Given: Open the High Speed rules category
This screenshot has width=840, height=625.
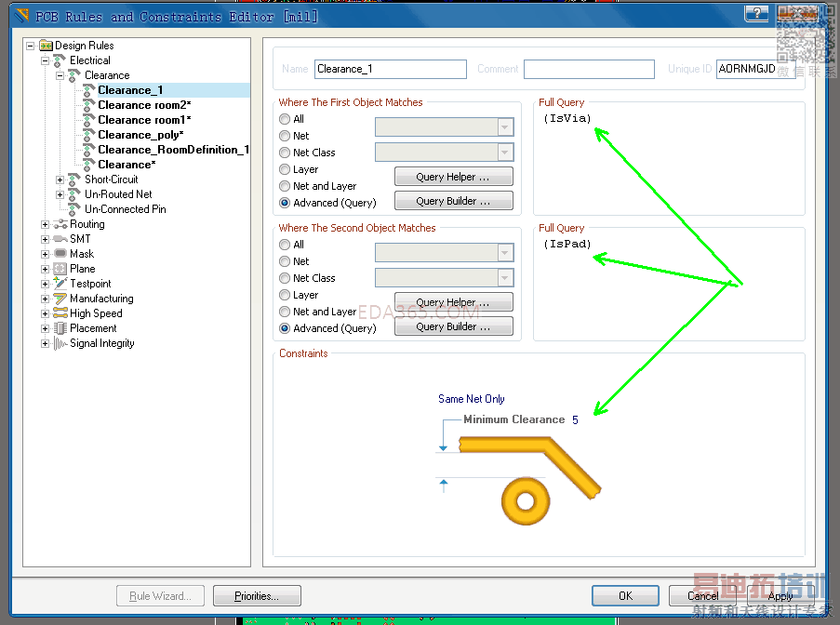Looking at the screenshot, I should (96, 313).
